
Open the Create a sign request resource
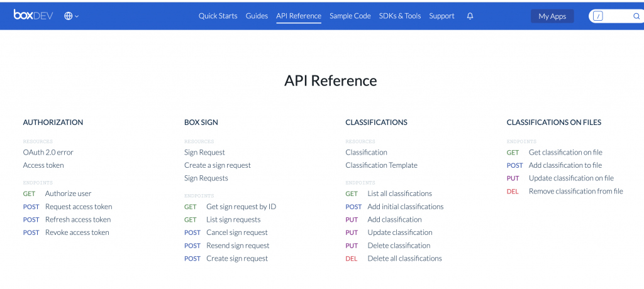tap(218, 165)
